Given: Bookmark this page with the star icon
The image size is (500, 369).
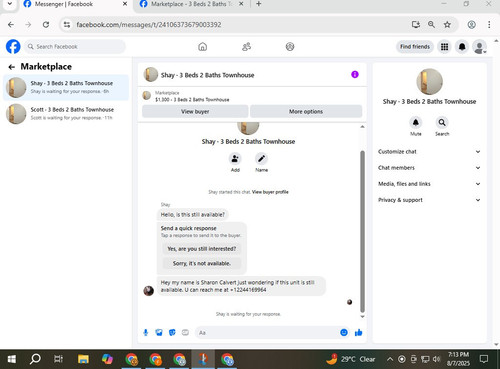Looking at the screenshot, I should pyautogui.click(x=447, y=24).
